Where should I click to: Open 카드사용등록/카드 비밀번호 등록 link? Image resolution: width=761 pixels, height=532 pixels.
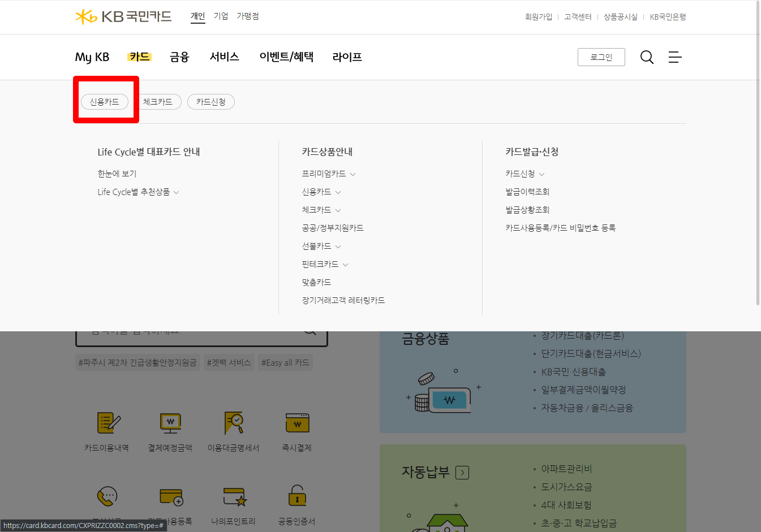click(561, 228)
